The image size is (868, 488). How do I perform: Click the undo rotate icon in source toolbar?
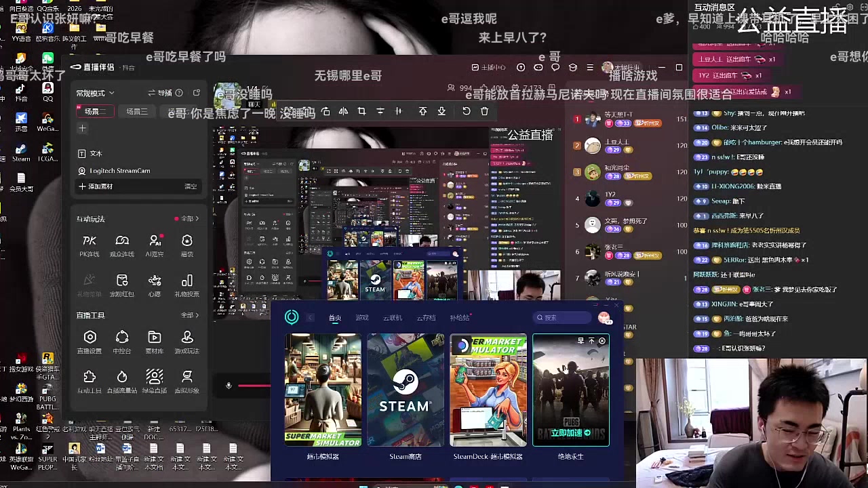466,111
